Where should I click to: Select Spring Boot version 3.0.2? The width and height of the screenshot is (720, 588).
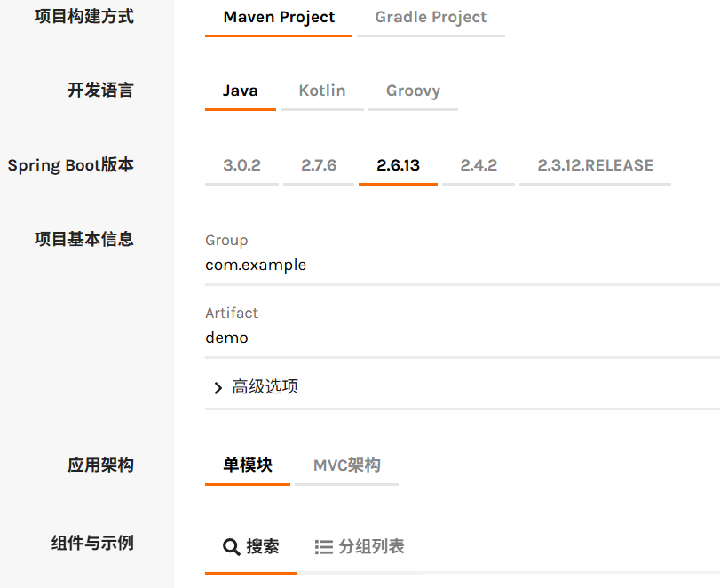(x=241, y=165)
